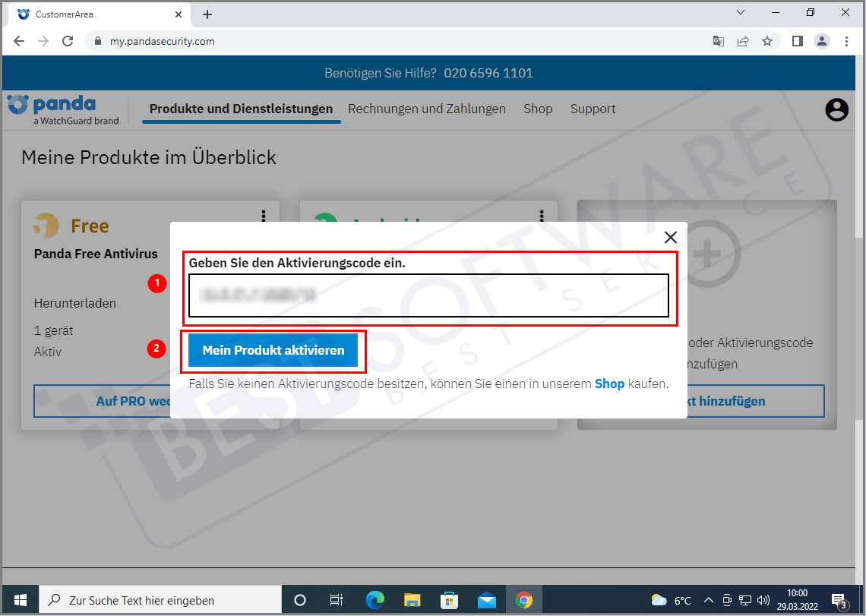This screenshot has width=866, height=616.
Task: Switch to the Rechnungen und Zahlungen section
Action: [x=427, y=109]
